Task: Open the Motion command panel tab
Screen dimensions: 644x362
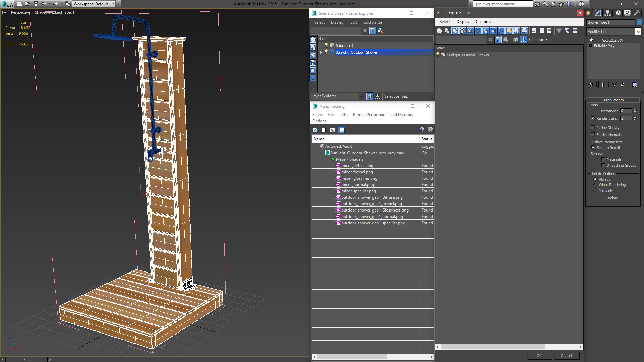Action: click(x=618, y=13)
